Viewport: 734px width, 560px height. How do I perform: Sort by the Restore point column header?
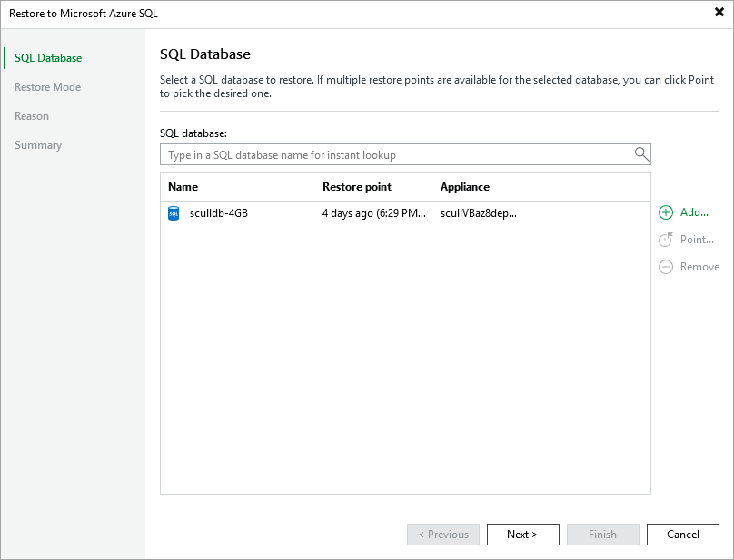(357, 187)
